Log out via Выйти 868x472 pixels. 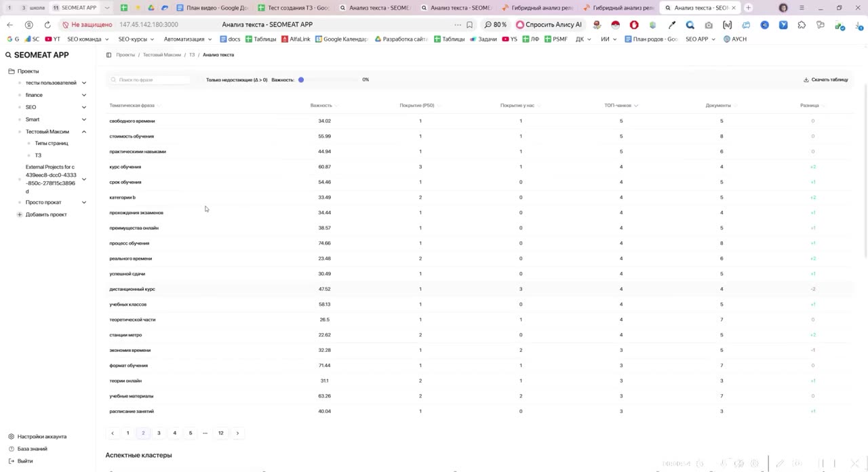click(20, 461)
